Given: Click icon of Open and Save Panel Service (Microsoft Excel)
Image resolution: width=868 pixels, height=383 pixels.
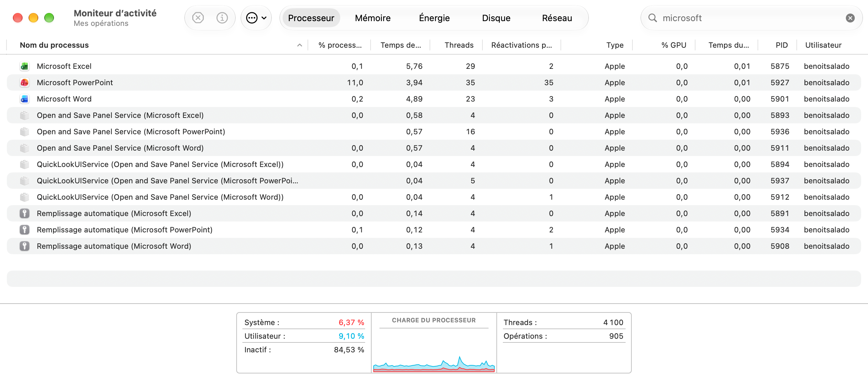Looking at the screenshot, I should (25, 115).
